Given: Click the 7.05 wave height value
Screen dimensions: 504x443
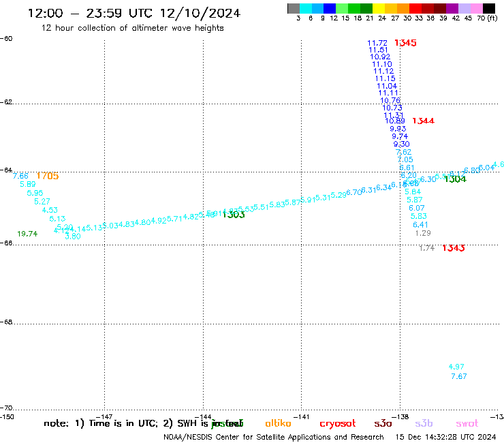Looking at the screenshot, I should tap(405, 159).
